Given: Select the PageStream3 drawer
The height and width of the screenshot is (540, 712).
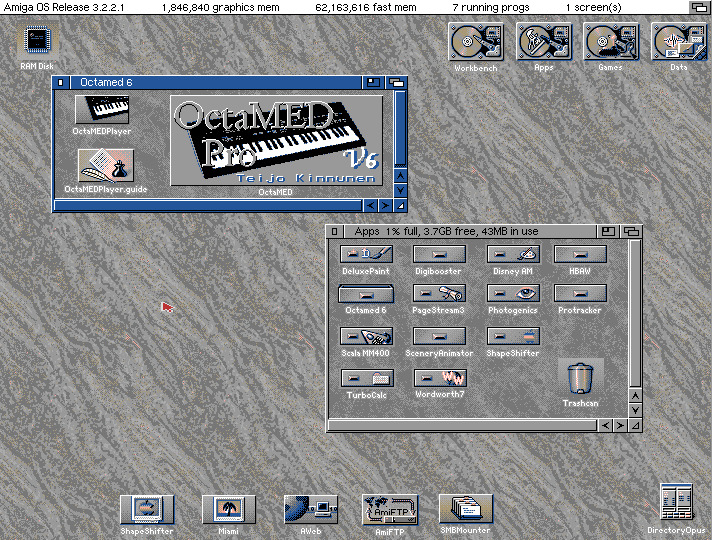Looking at the screenshot, I should point(439,293).
